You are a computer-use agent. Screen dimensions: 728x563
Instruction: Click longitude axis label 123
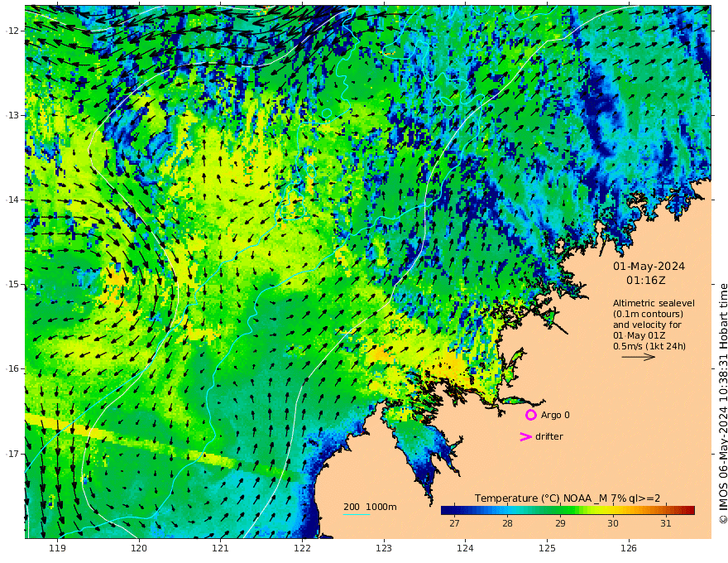(384, 549)
